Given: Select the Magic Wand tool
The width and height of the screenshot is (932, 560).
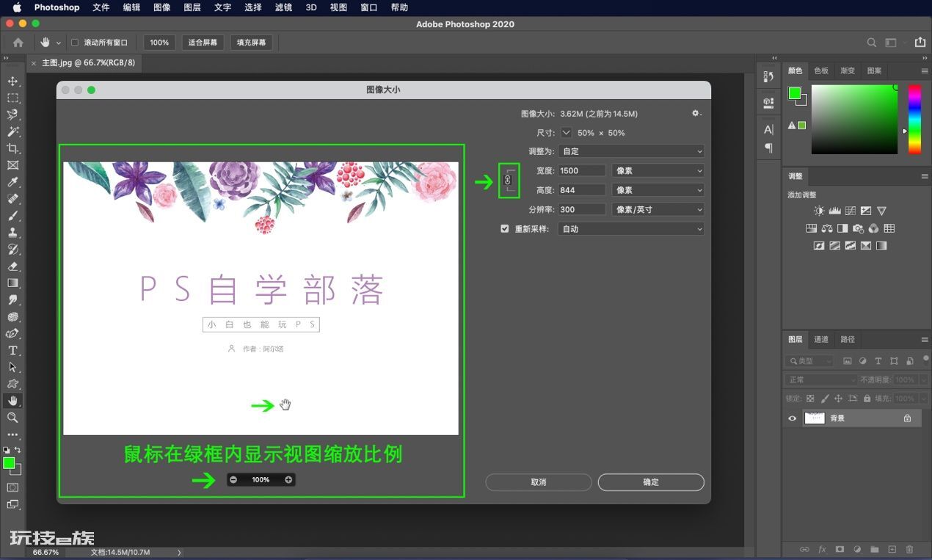Looking at the screenshot, I should [x=12, y=131].
